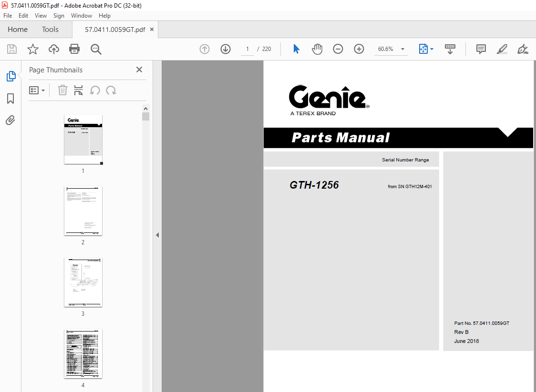
Task: Switch to the Home tab
Action: 18,30
